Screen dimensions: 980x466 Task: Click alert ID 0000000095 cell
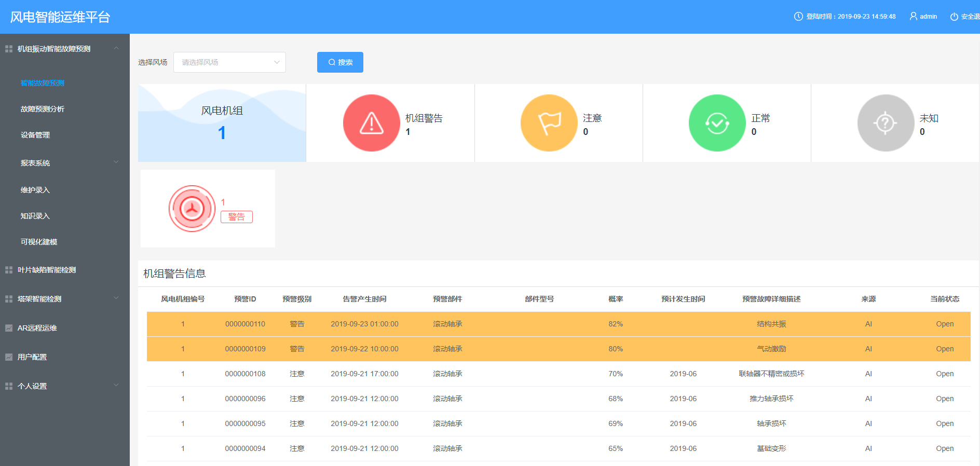(245, 423)
